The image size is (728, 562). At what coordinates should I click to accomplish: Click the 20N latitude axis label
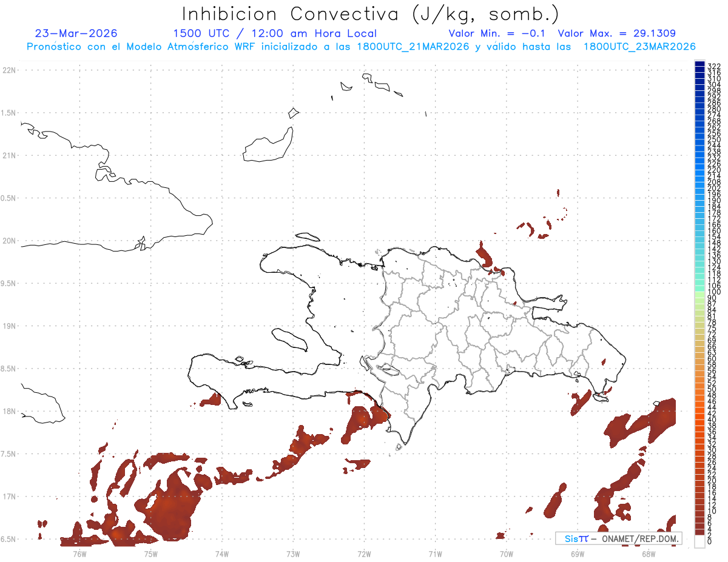point(9,241)
